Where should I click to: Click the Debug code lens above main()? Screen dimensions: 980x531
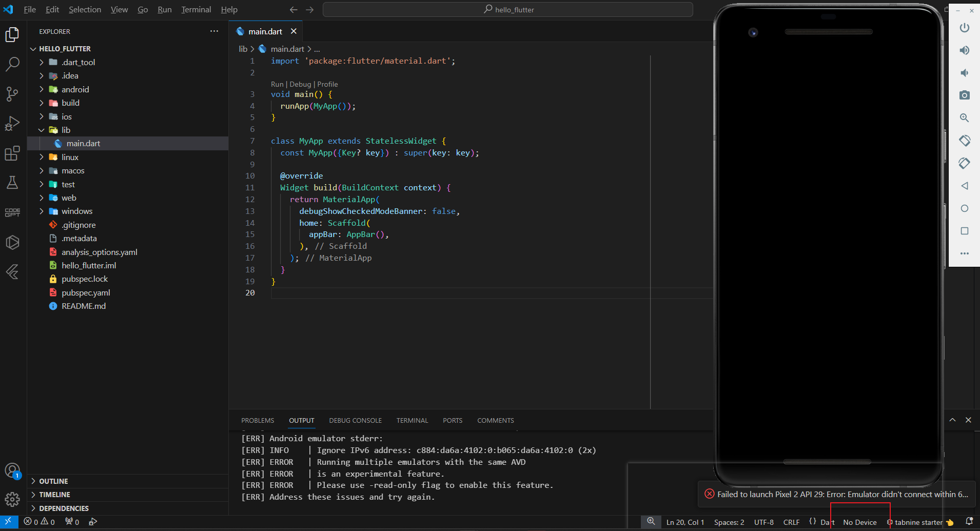click(x=300, y=84)
